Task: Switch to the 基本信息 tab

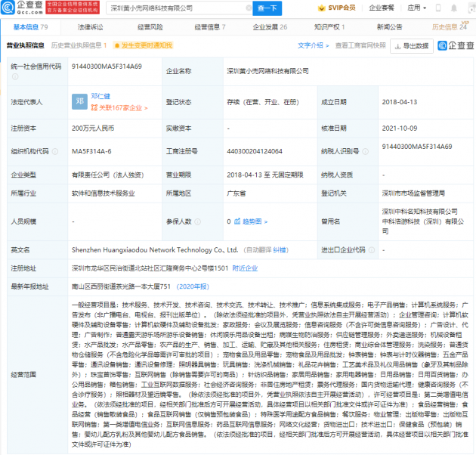Action: tap(31, 27)
